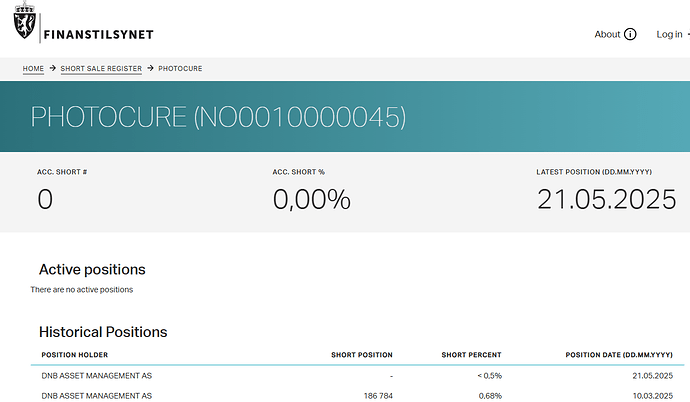Click the ACC. SHORT % value 0,00%

click(x=312, y=199)
